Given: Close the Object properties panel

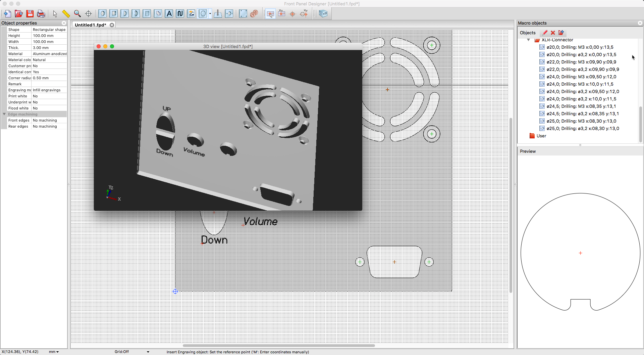Looking at the screenshot, I should (64, 23).
